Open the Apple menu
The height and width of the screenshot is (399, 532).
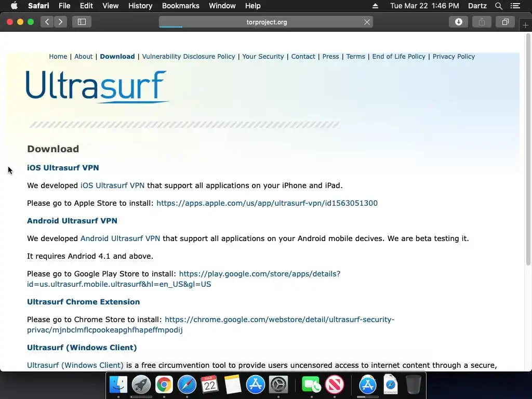pos(14,6)
